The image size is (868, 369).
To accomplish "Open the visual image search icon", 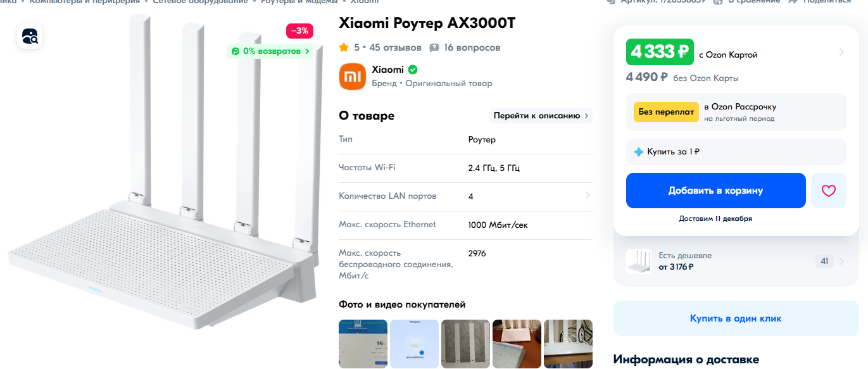I will (x=30, y=37).
